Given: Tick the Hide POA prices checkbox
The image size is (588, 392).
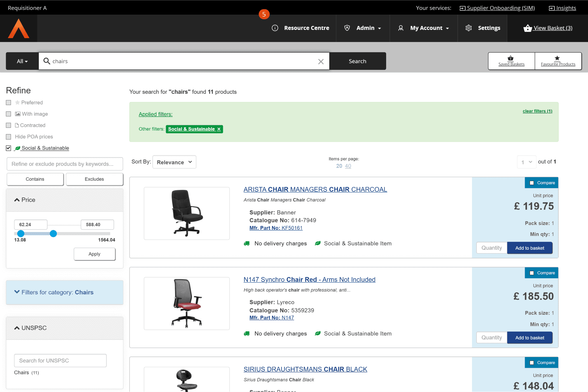Looking at the screenshot, I should [9, 137].
